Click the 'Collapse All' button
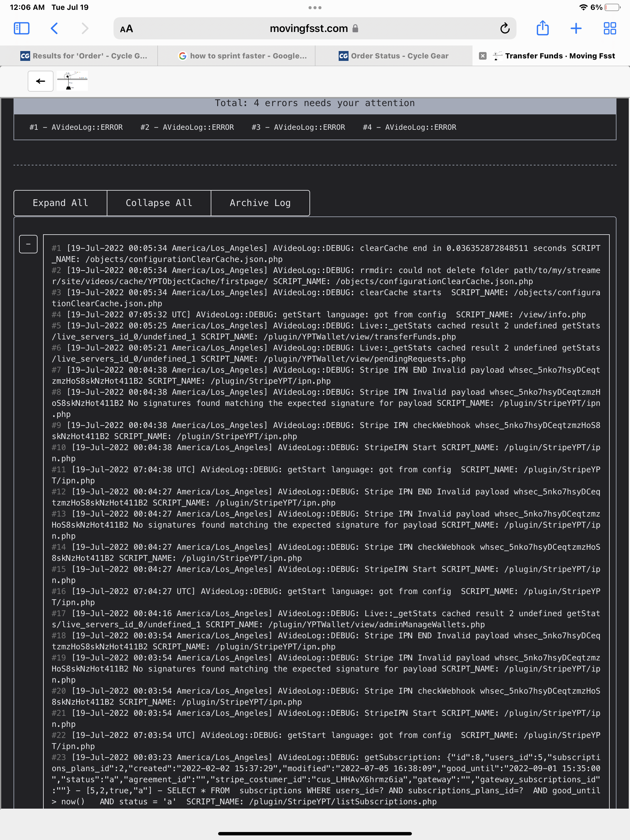Image resolution: width=630 pixels, height=840 pixels. coord(159,203)
